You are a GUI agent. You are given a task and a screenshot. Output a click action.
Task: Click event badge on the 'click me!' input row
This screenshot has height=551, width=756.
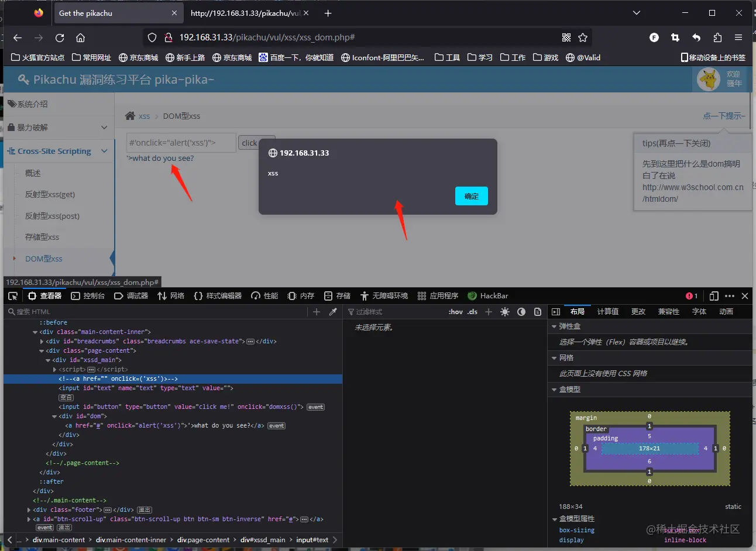[x=315, y=407]
